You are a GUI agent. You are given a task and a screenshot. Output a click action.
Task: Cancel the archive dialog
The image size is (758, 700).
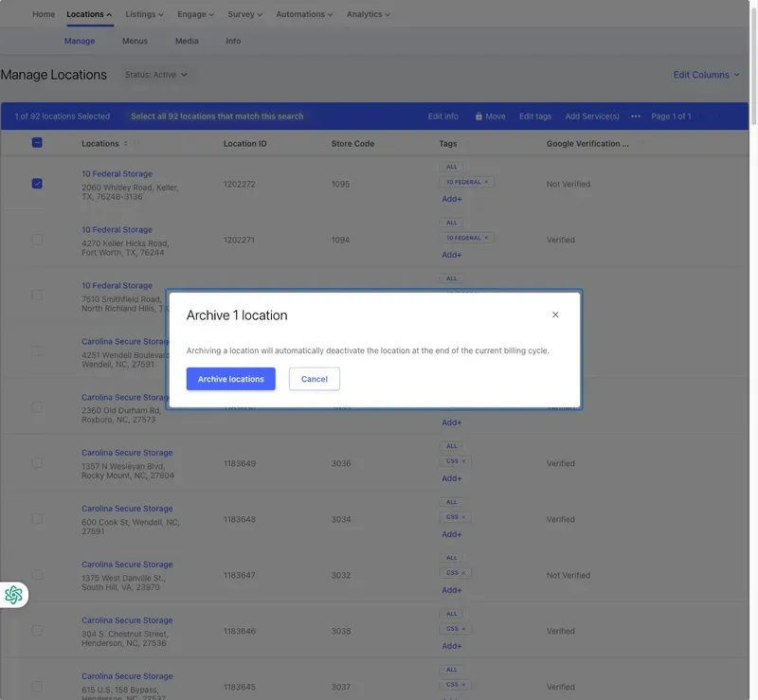click(315, 379)
